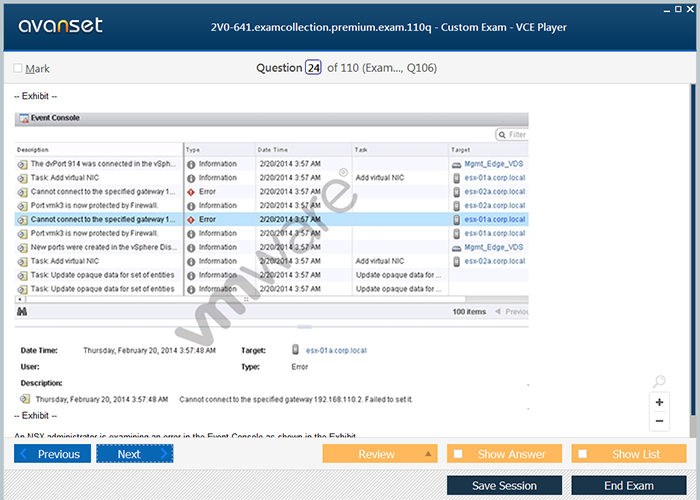Click horizontal scrollbar left arrow in exhibit

click(x=20, y=299)
